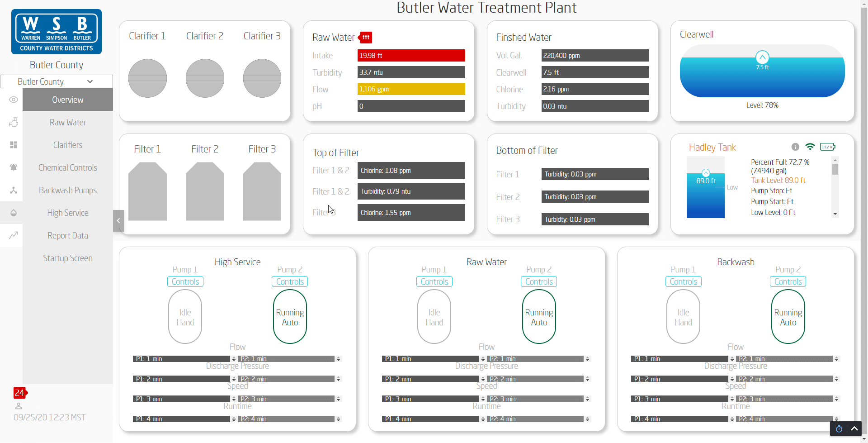The width and height of the screenshot is (868, 443).
Task: Click the pump icon beside Raw Water menu
Action: (14, 122)
